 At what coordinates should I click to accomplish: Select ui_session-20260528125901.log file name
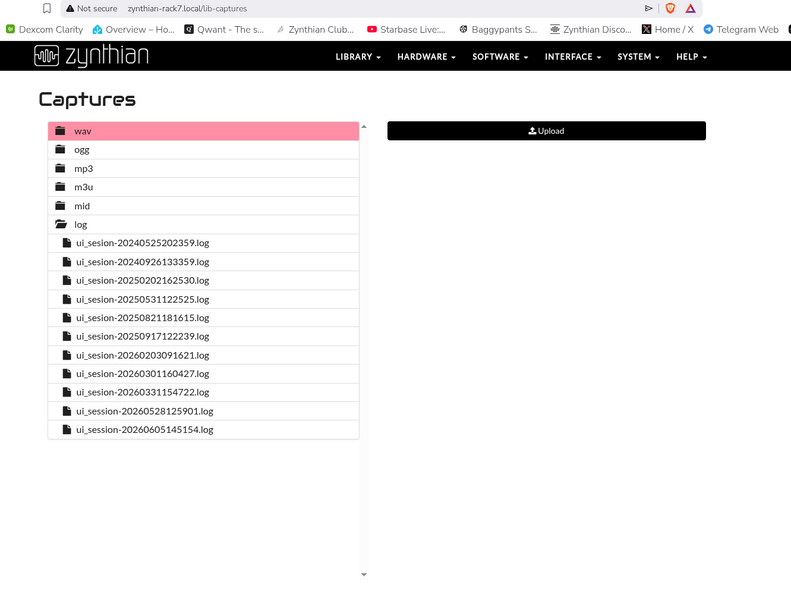click(x=145, y=411)
